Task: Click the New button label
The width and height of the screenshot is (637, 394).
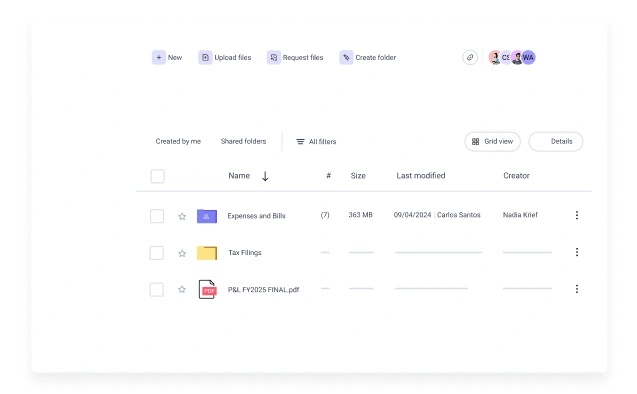Action: pyautogui.click(x=175, y=58)
